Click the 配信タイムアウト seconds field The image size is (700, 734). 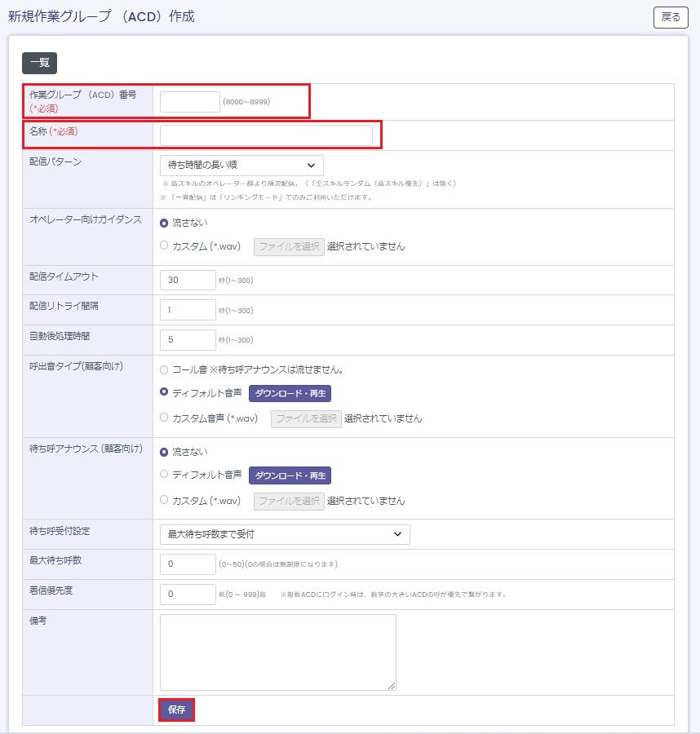click(x=188, y=281)
